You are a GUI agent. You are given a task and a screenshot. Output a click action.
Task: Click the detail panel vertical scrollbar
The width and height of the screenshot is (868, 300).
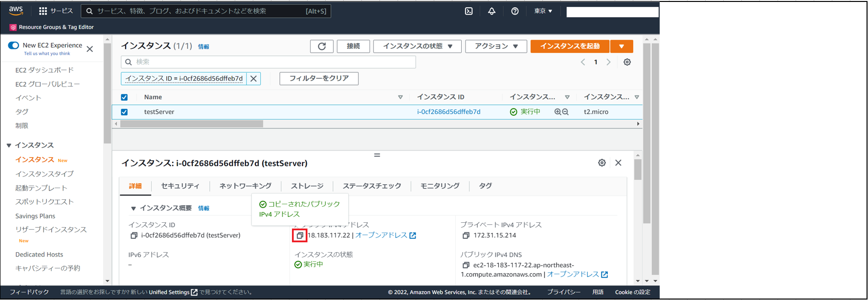(x=638, y=171)
